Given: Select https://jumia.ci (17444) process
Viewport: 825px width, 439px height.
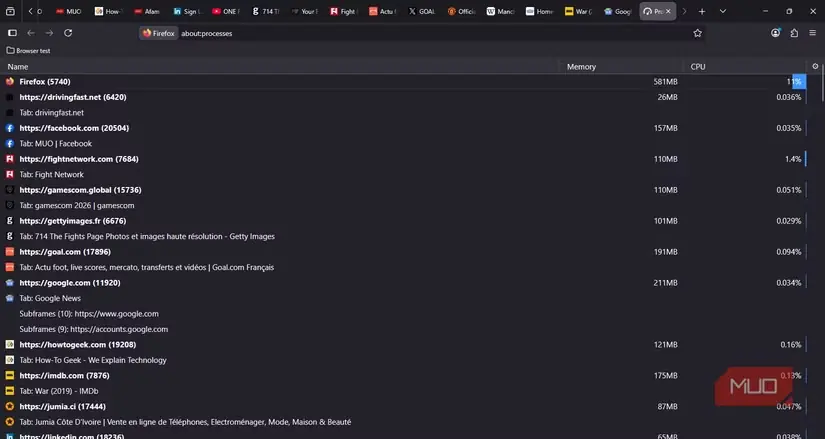Looking at the screenshot, I should (405, 406).
